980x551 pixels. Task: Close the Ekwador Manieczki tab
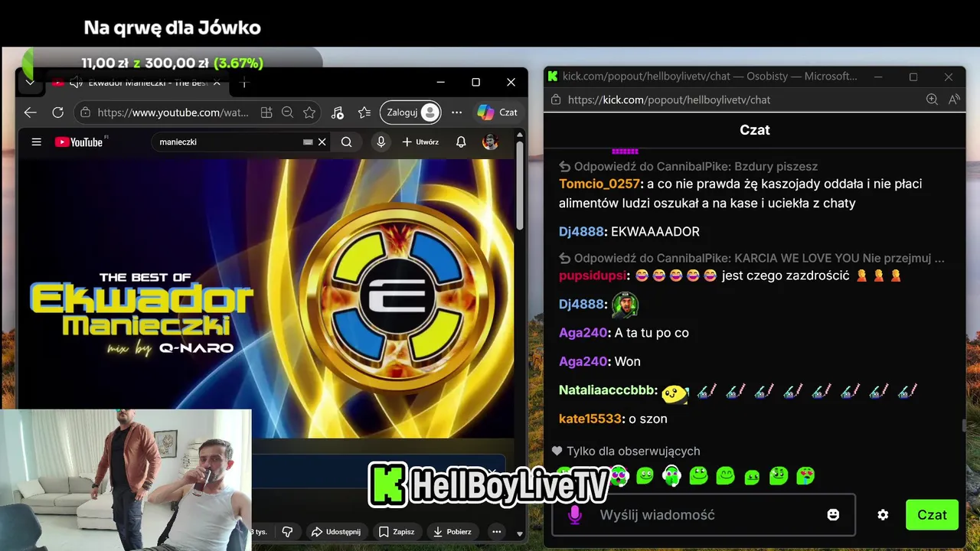(217, 83)
